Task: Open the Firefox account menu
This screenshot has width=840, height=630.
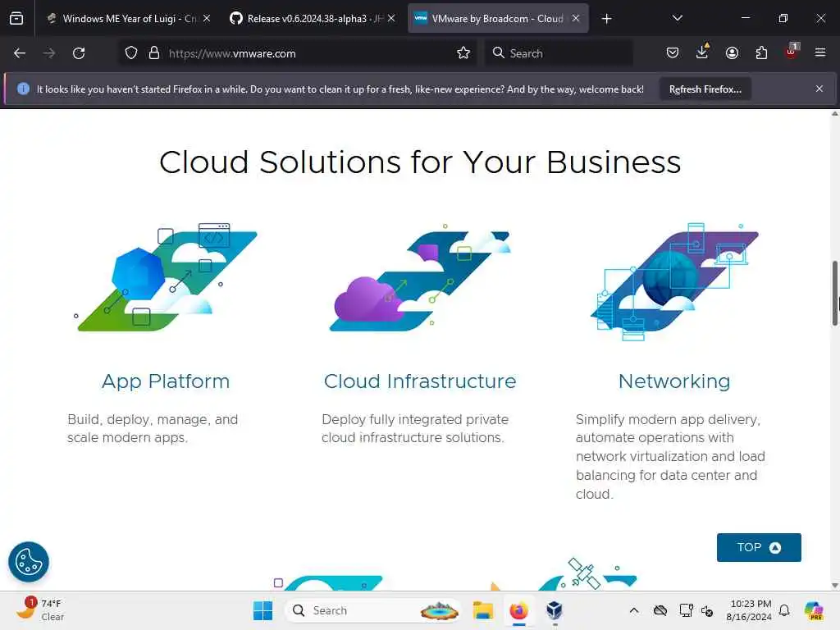Action: [x=732, y=53]
